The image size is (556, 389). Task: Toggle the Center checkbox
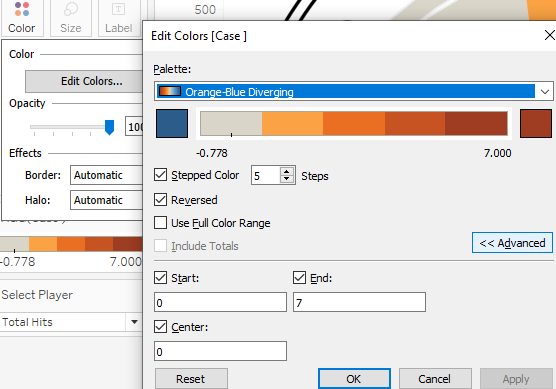[160, 327]
